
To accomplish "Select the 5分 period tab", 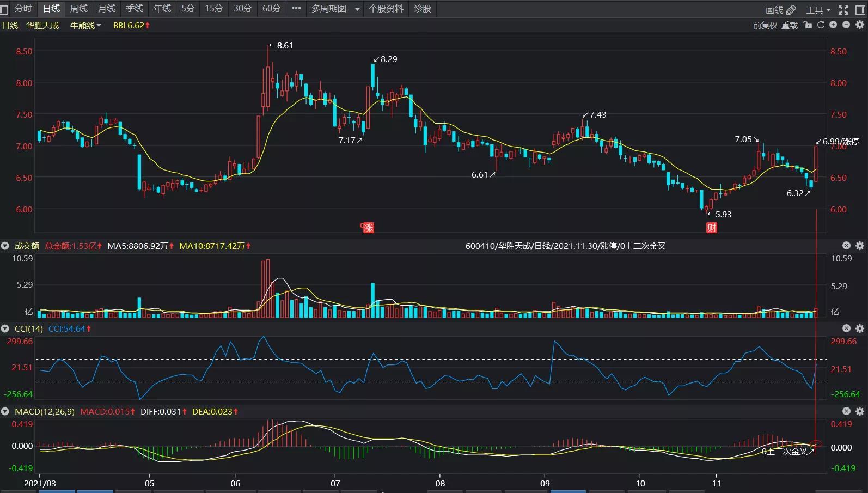I will tap(188, 9).
